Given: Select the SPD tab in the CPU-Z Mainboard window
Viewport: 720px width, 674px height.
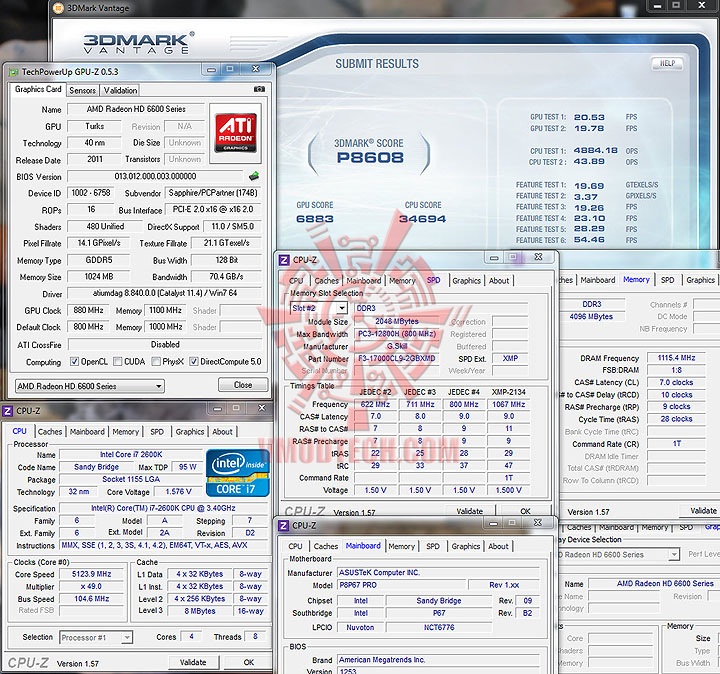Looking at the screenshot, I should pos(433,546).
